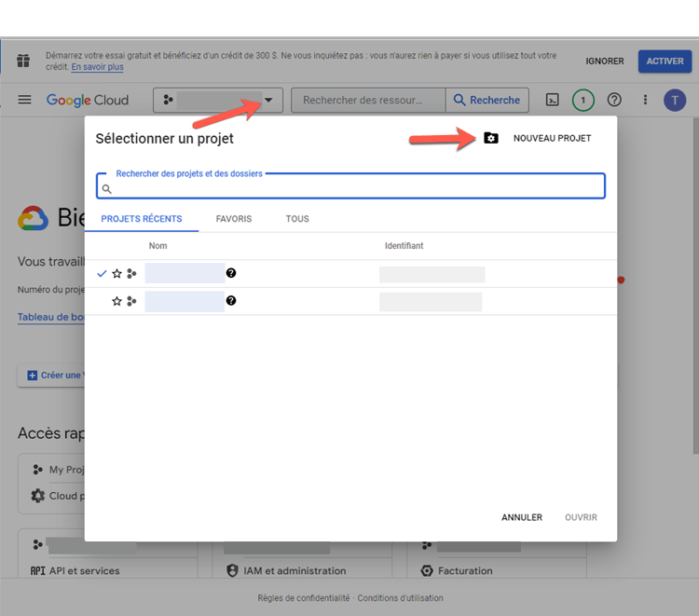Star the second project row
Screen dimensions: 699x616
click(x=116, y=301)
